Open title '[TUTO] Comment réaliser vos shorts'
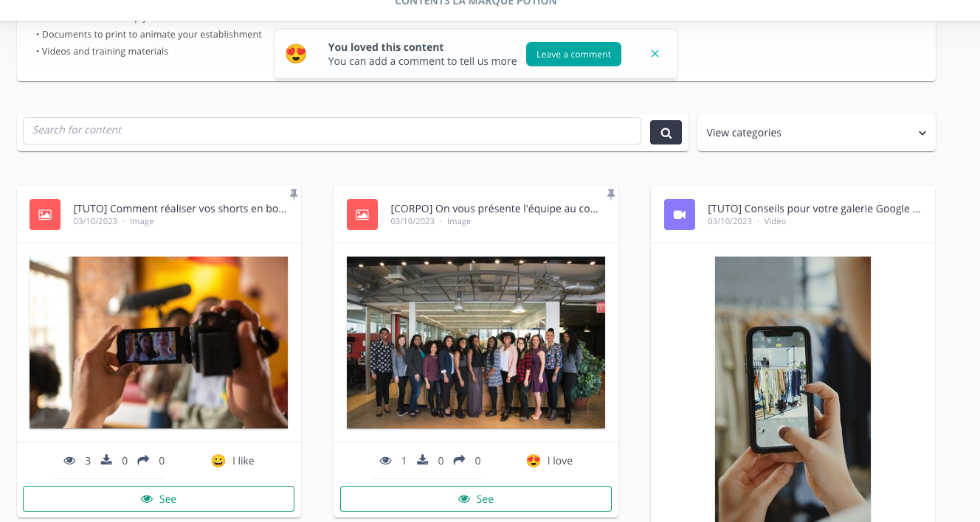 click(180, 209)
